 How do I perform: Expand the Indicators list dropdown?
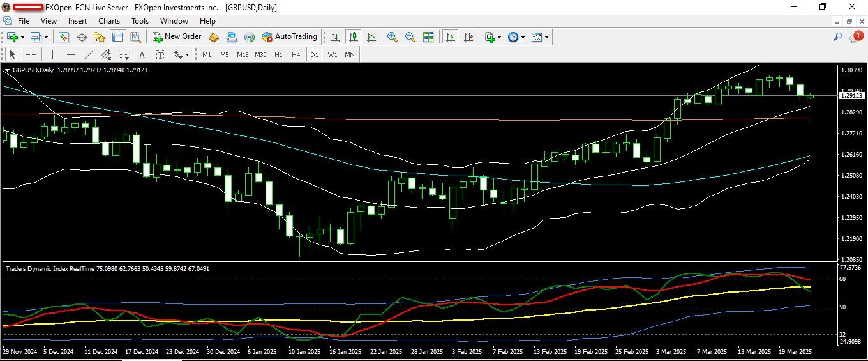(499, 37)
